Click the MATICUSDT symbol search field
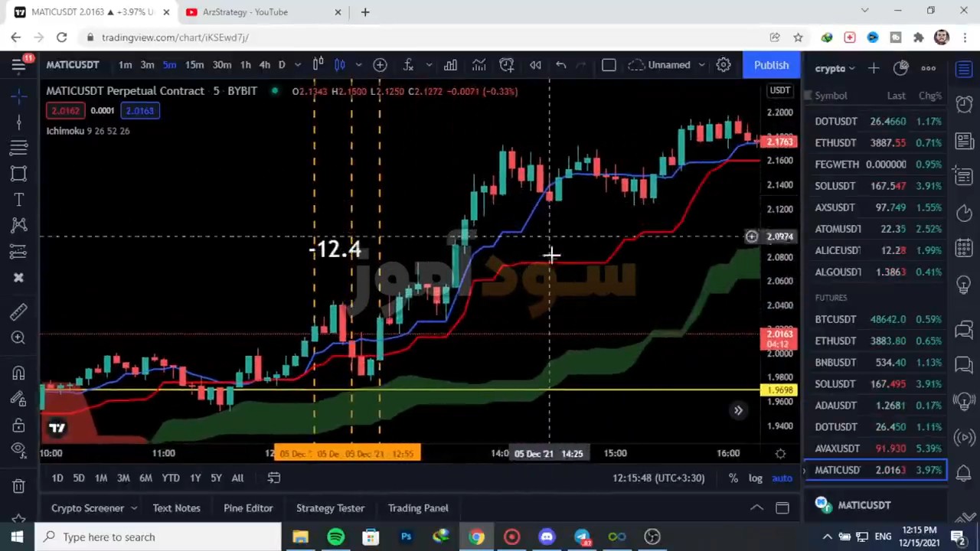 point(73,65)
